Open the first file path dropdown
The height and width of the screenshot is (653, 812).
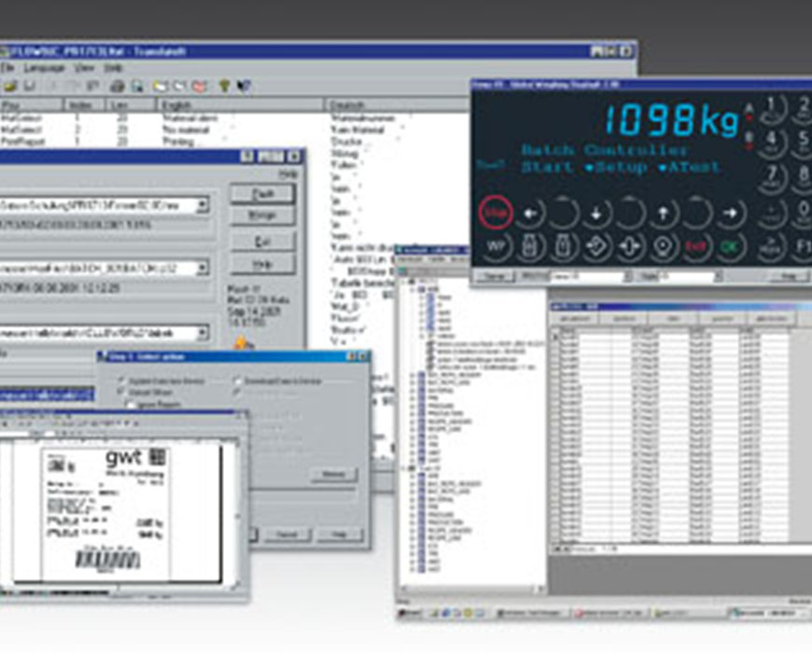click(203, 204)
